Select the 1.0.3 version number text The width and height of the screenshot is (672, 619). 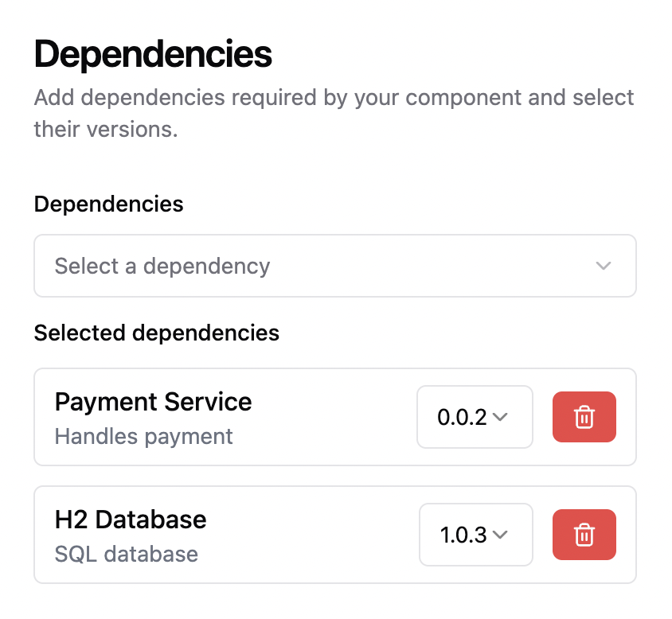click(463, 535)
